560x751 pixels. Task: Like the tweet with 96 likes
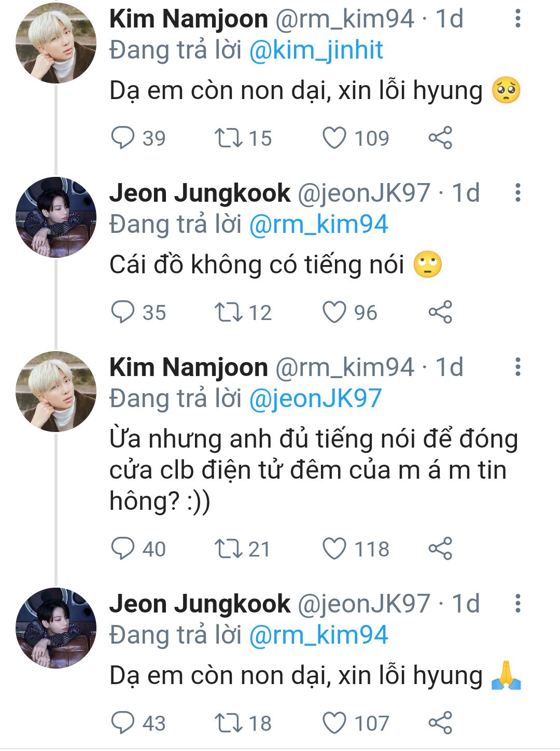pos(334,312)
